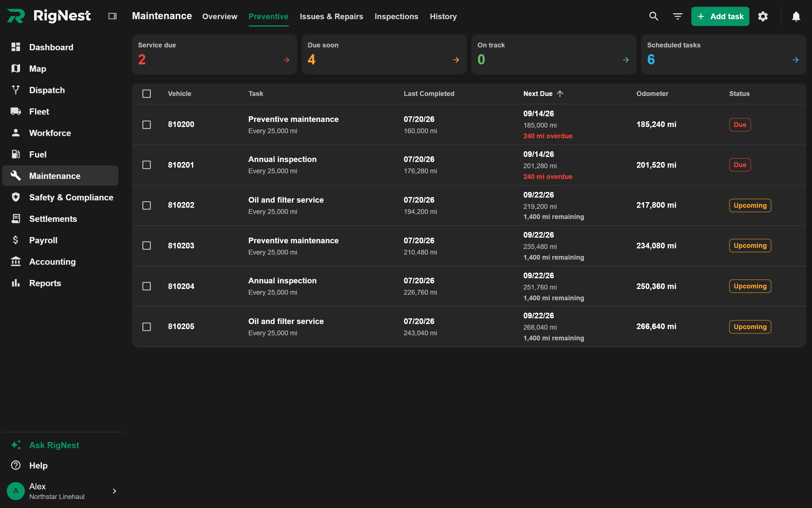
Task: Click vehicle number 810203
Action: point(181,246)
